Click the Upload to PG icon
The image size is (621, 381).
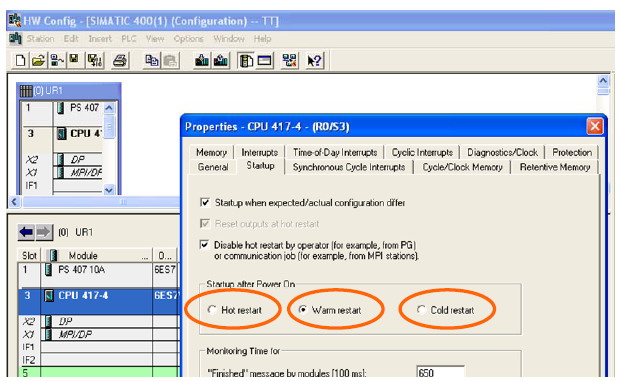click(221, 61)
